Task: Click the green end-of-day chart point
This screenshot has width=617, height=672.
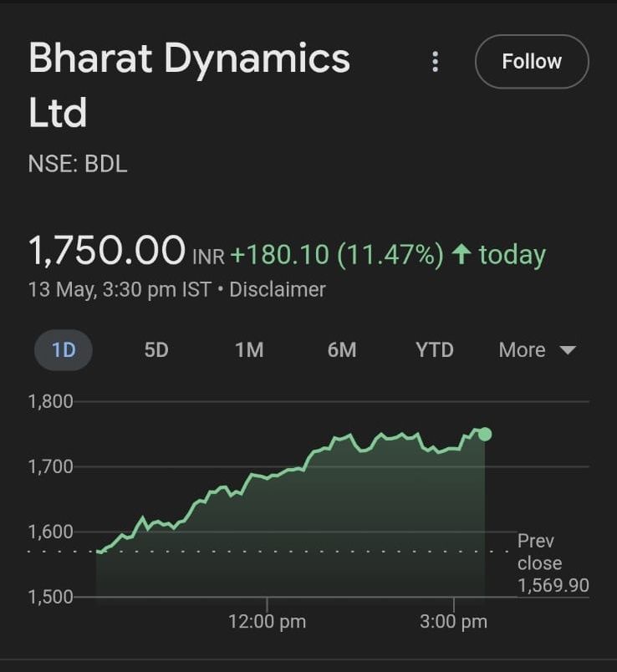Action: pos(485,434)
